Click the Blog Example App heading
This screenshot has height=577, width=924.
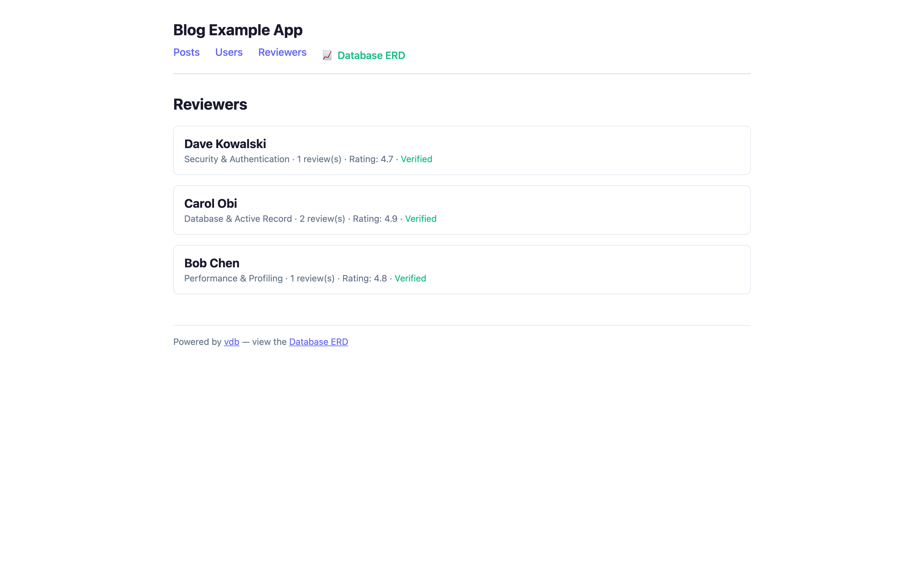pos(238,29)
